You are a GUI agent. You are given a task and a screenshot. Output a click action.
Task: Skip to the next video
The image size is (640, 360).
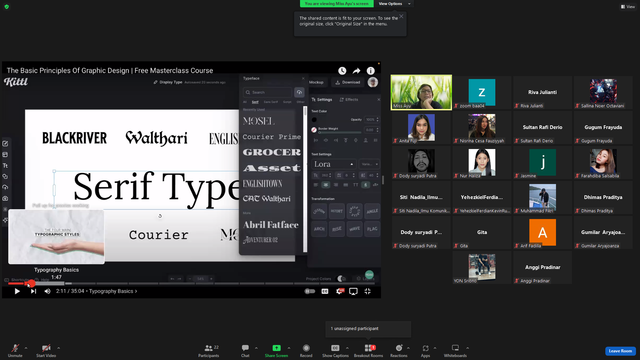point(33,291)
